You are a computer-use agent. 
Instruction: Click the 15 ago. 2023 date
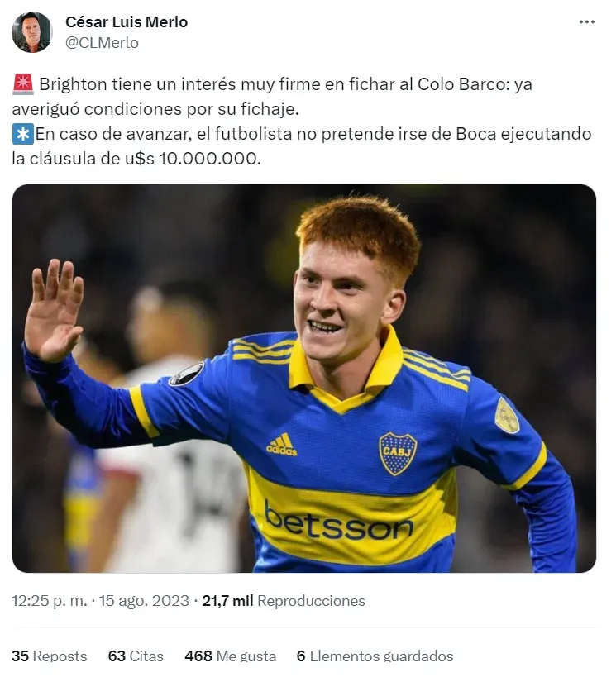[x=144, y=601]
